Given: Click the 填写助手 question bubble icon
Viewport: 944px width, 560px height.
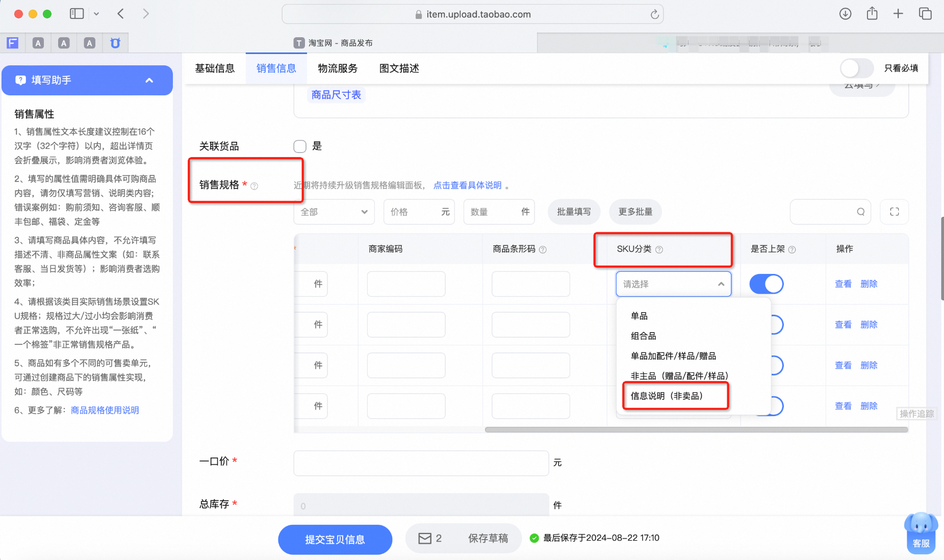Looking at the screenshot, I should pos(20,80).
